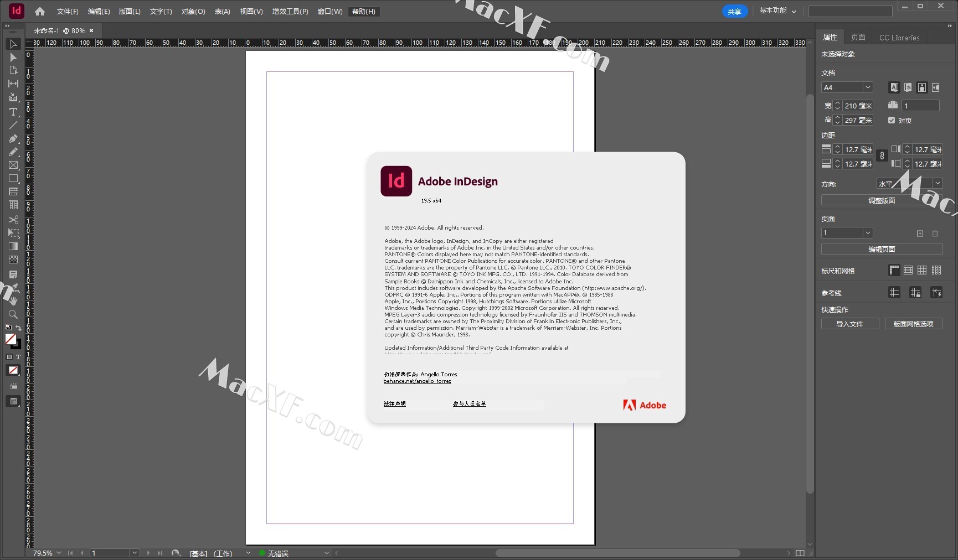Select the Rectangle Frame tool
Screen dimensions: 958x560
[13, 165]
